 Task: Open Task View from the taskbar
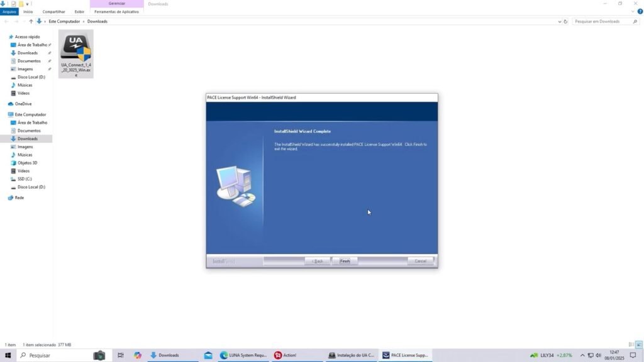click(120, 356)
